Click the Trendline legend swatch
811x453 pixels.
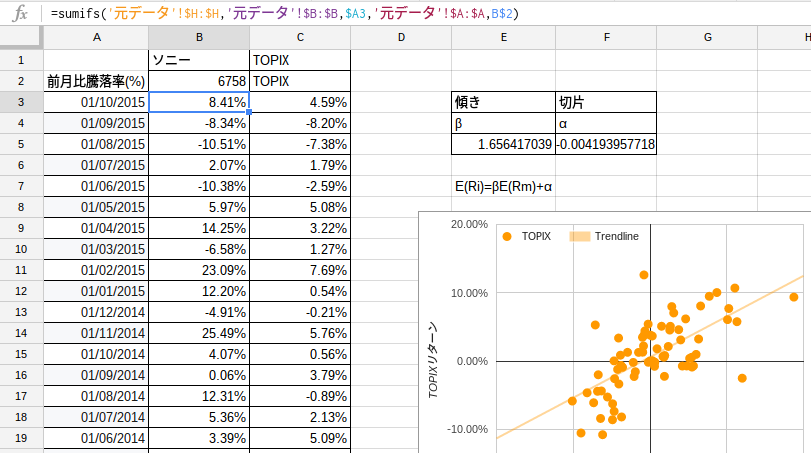coord(580,236)
